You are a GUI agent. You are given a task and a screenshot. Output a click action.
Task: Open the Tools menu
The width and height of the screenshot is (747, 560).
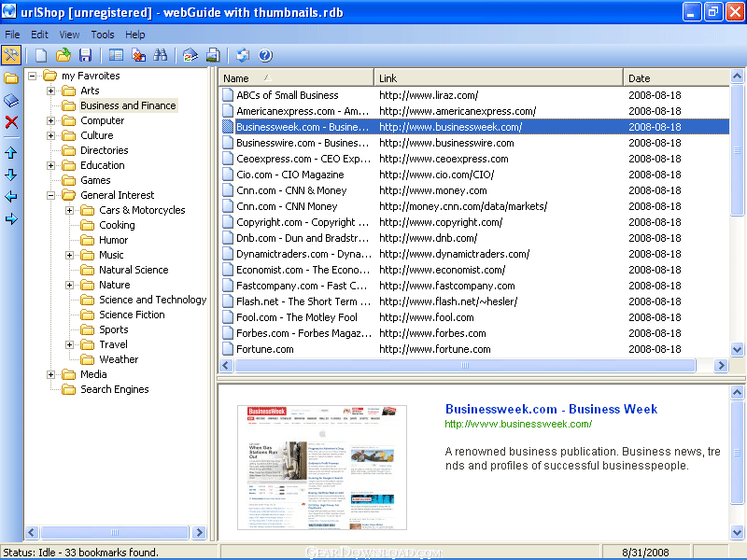click(103, 35)
